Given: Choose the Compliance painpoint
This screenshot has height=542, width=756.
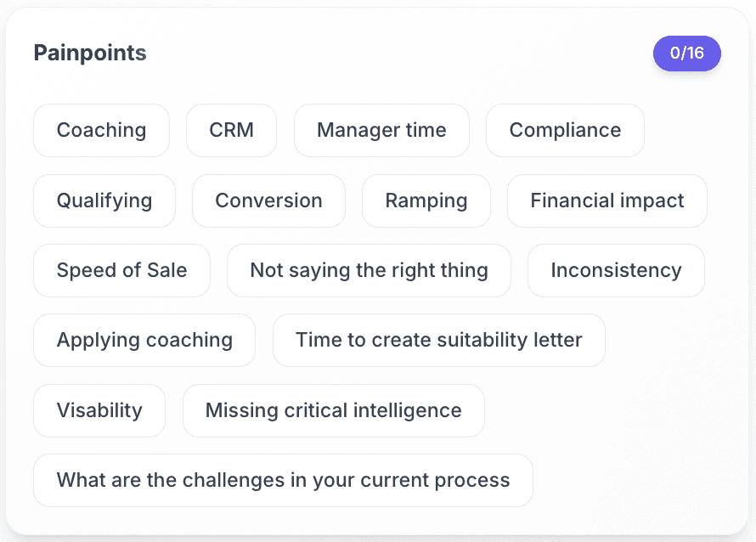Looking at the screenshot, I should pos(565,130).
